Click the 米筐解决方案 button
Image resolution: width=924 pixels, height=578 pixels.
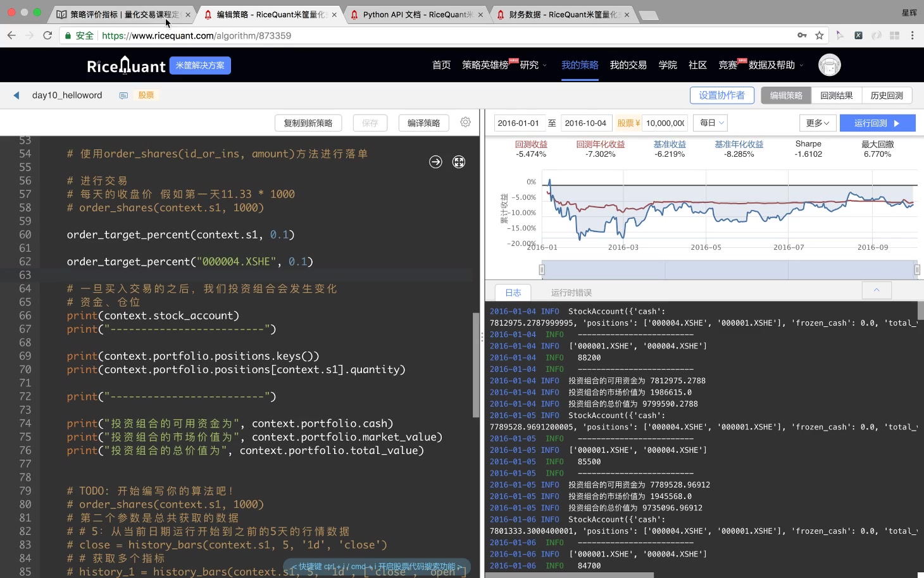(200, 65)
